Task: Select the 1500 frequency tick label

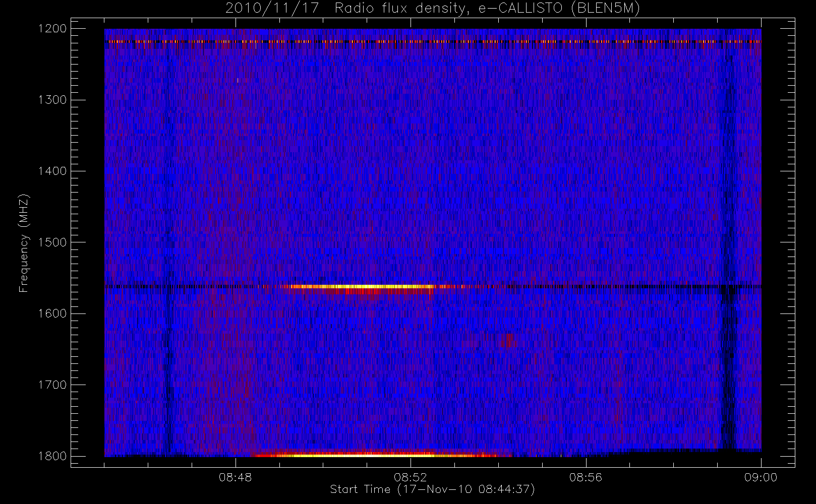Action: pos(52,242)
